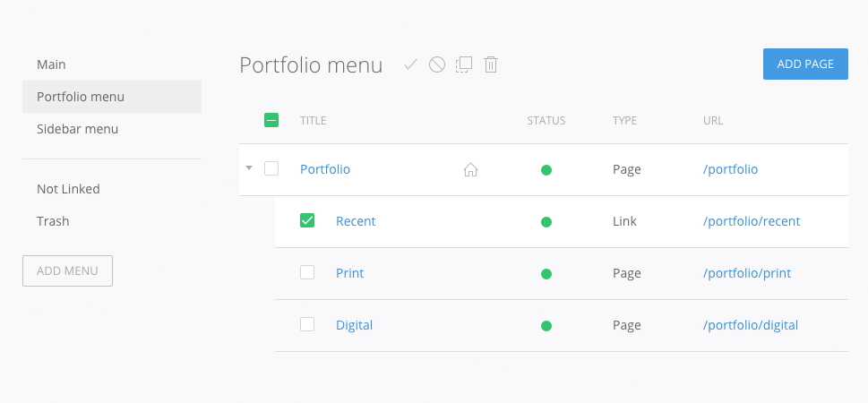868x403 pixels.
Task: Open the Trash section
Action: pos(53,221)
